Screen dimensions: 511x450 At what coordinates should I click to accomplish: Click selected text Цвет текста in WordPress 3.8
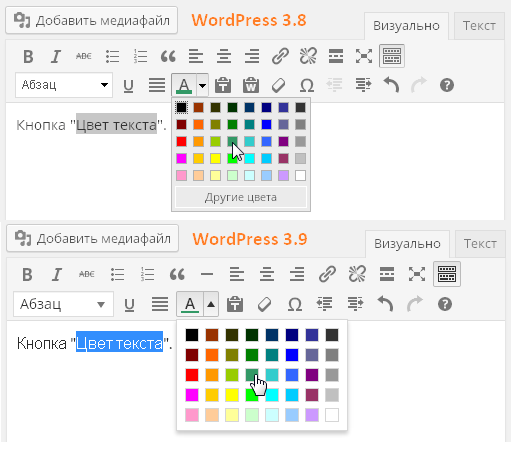tap(116, 124)
